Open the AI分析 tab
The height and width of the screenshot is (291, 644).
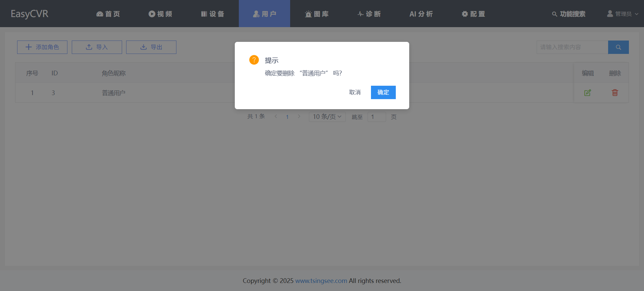pyautogui.click(x=421, y=14)
